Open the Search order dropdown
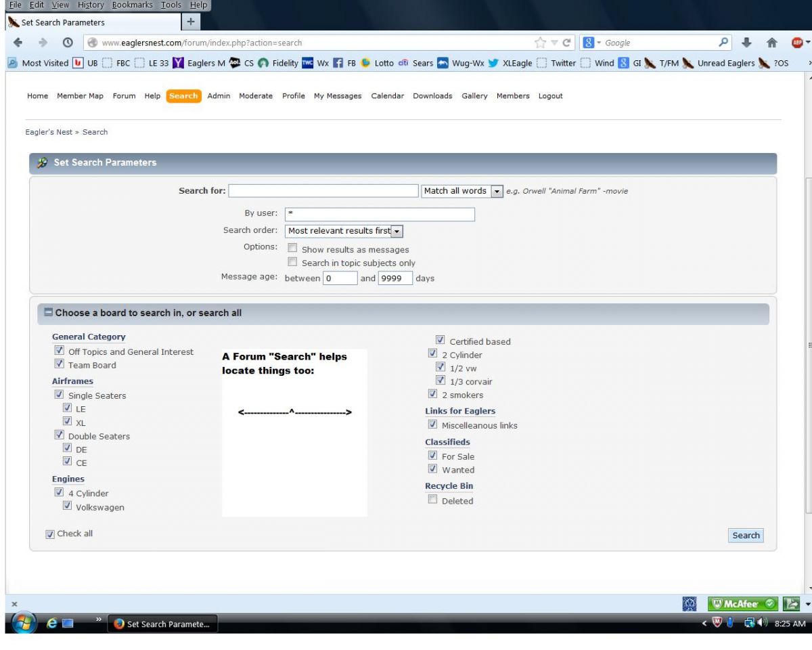 point(344,231)
